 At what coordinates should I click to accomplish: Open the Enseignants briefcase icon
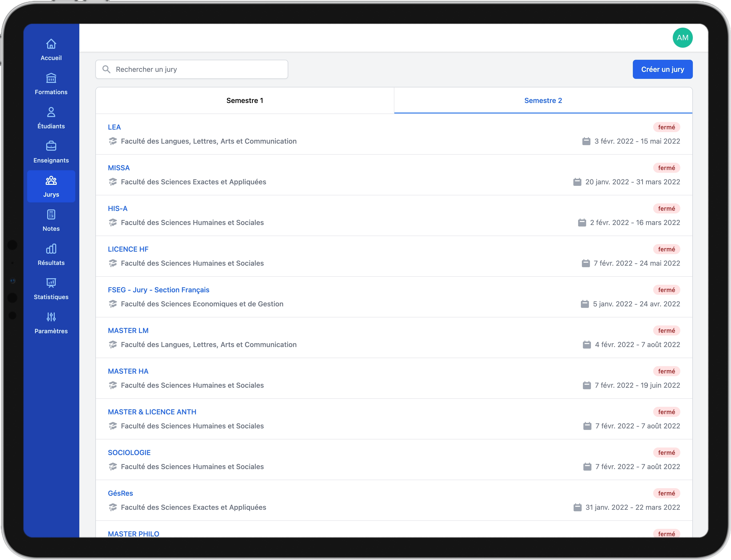click(x=51, y=146)
